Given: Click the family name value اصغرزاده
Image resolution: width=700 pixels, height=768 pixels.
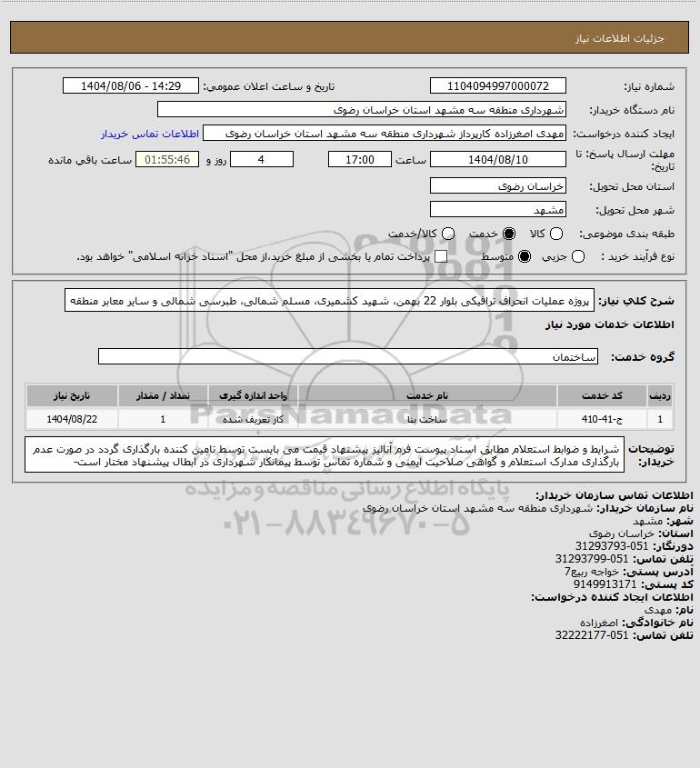Looking at the screenshot, I should [x=598, y=622].
